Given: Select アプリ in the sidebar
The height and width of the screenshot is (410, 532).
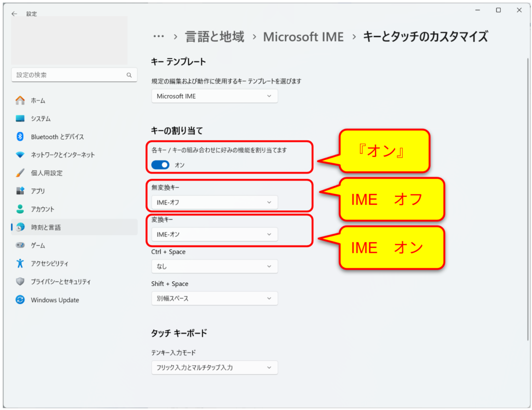Looking at the screenshot, I should point(74,191).
